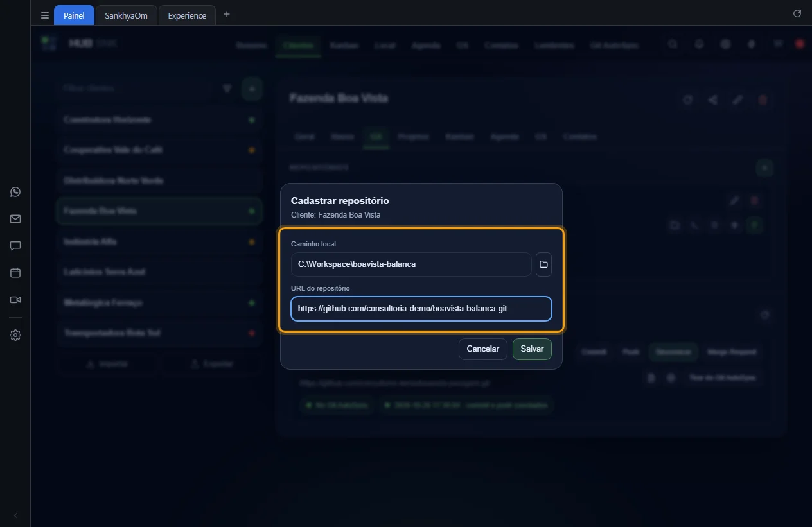Open the hamburger menu beside Painel tab
This screenshot has width=812, height=527.
(45, 15)
